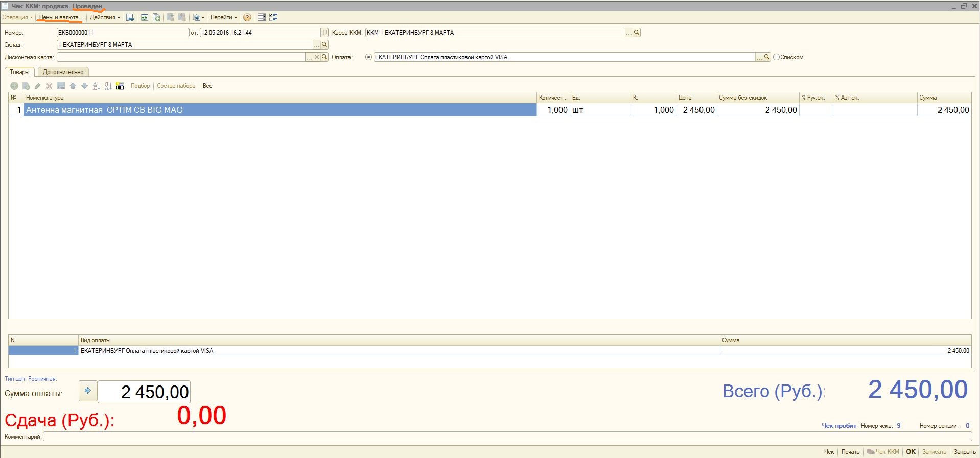The width and height of the screenshot is (980, 458).
Task: Click the move row up arrow icon
Action: 73,86
